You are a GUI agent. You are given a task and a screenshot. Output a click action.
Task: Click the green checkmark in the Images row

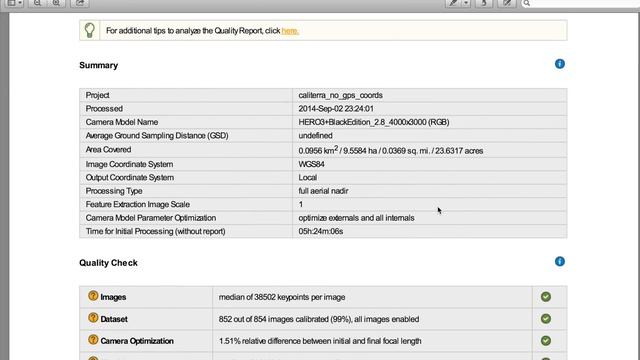546,297
